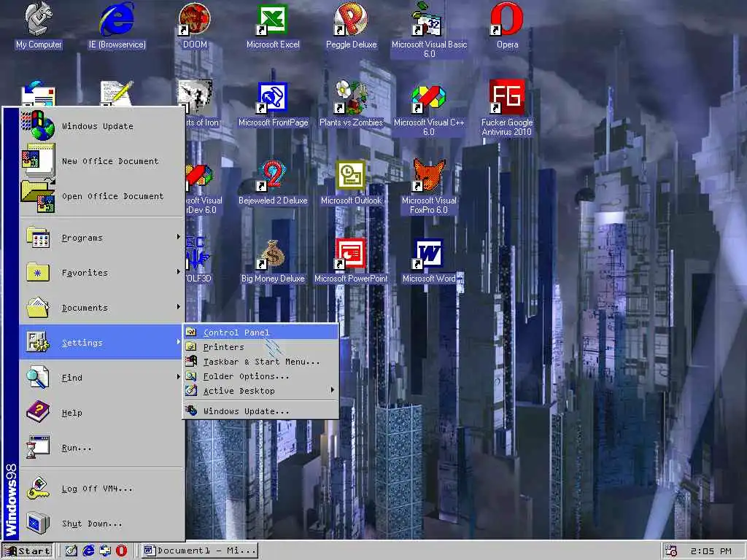Open Microsoft Outlook desktop shortcut

tap(351, 182)
